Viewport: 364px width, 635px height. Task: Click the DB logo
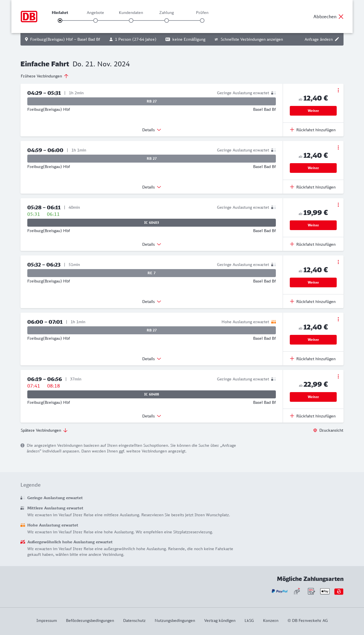(29, 17)
